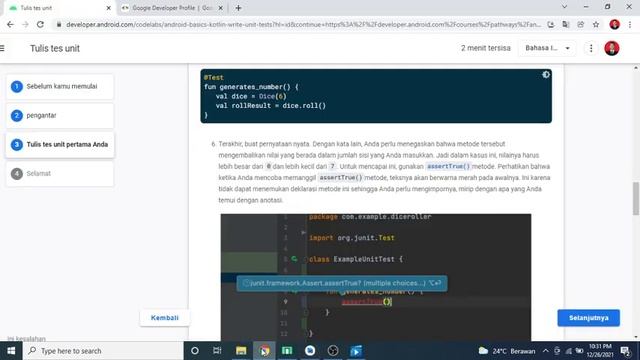This screenshot has height=360, width=640.
Task: Open the hamburger navigation menu
Action: tap(2, 48)
